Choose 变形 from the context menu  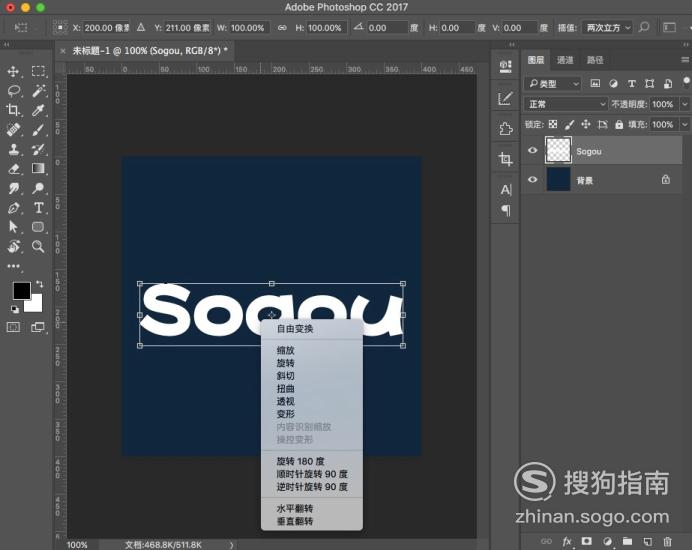point(285,414)
